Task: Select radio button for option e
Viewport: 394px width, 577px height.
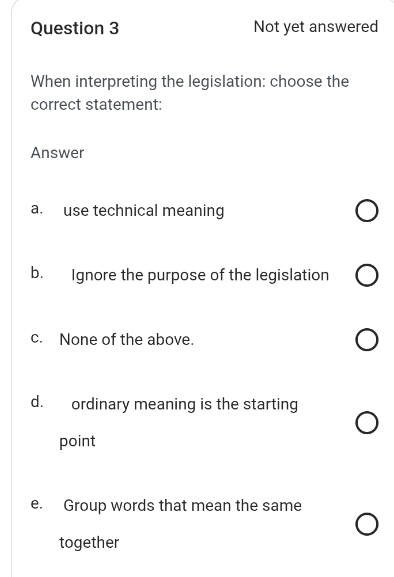Action: [x=367, y=524]
